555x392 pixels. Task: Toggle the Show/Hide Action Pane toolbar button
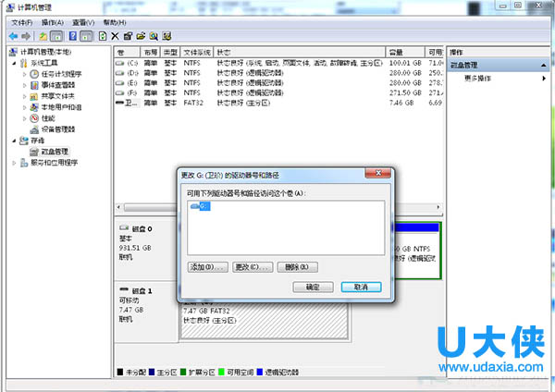(x=86, y=36)
